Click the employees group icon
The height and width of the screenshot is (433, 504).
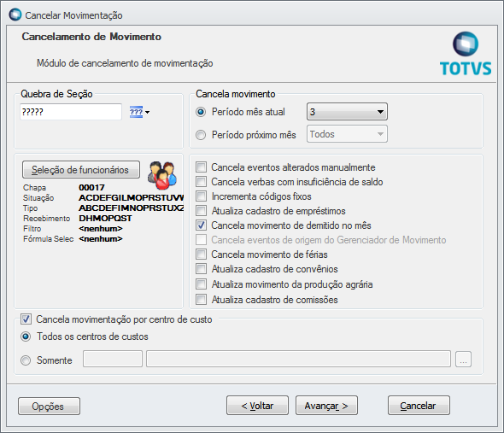(162, 175)
